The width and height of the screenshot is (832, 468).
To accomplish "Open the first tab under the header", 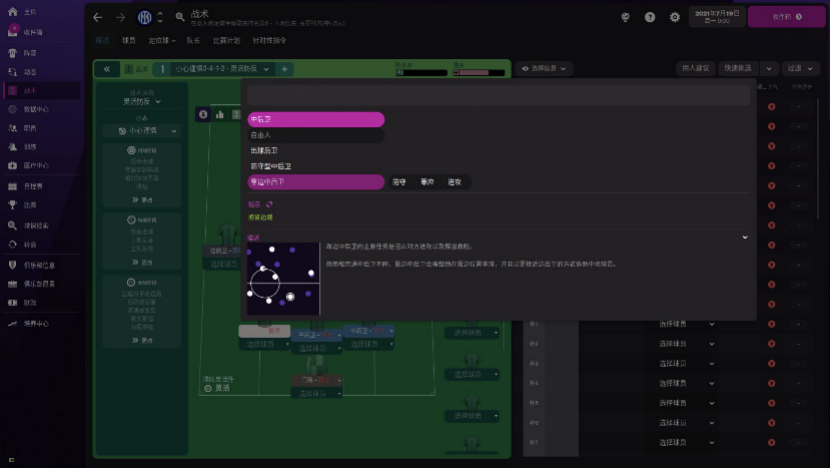I will (102, 40).
